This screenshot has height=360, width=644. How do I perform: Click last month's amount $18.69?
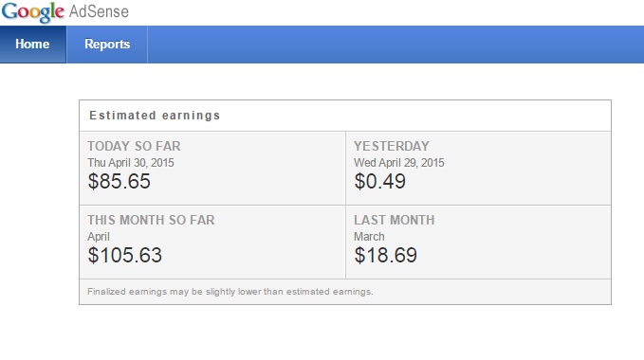point(386,255)
